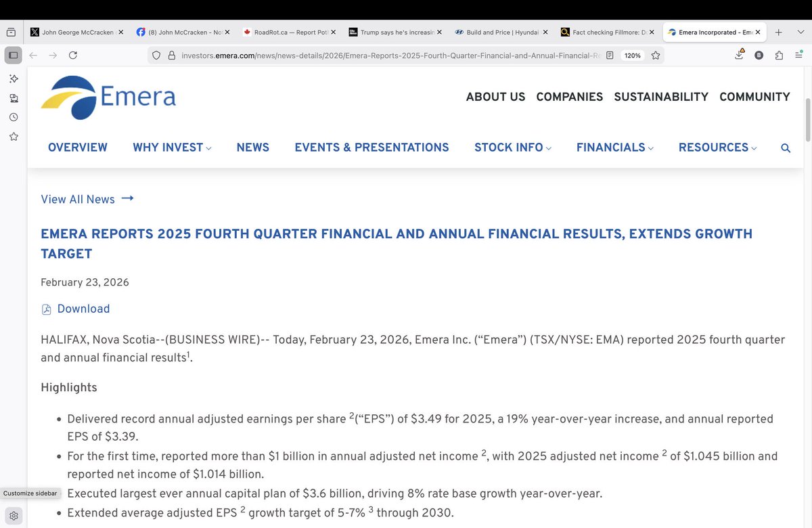Expand the STOCK INFO dropdown
The width and height of the screenshot is (812, 528).
coord(513,148)
